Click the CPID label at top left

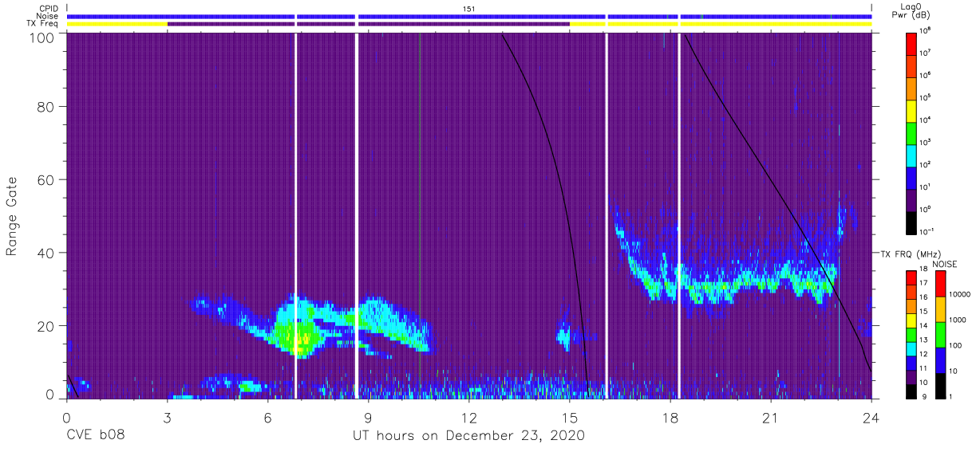pyautogui.click(x=49, y=8)
